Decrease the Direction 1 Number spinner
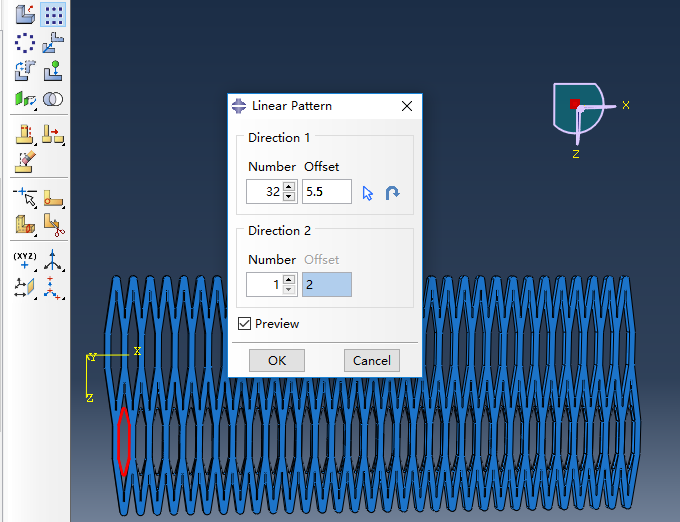The width and height of the screenshot is (680, 522). point(289,196)
